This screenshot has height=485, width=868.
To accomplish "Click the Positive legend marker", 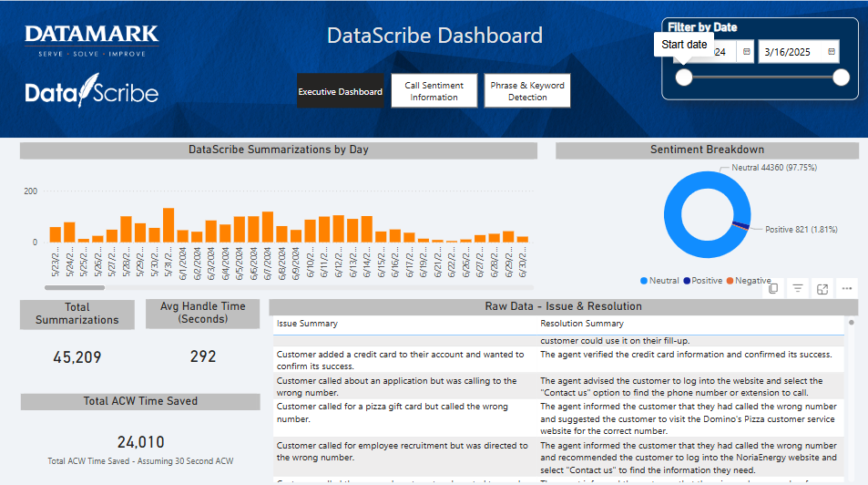I will 687,281.
